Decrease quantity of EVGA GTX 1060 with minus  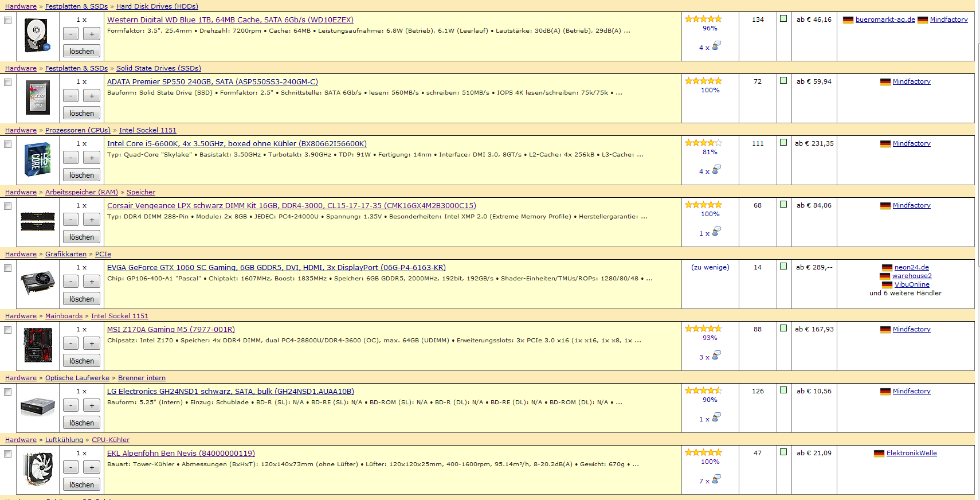(70, 282)
